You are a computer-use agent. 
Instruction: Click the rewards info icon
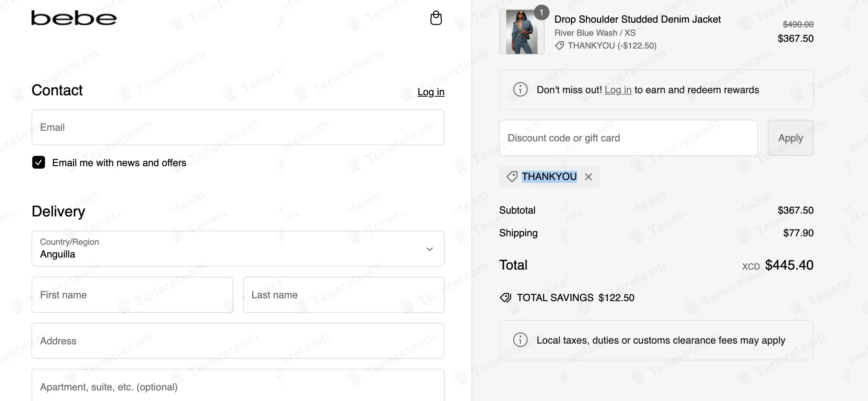click(520, 90)
